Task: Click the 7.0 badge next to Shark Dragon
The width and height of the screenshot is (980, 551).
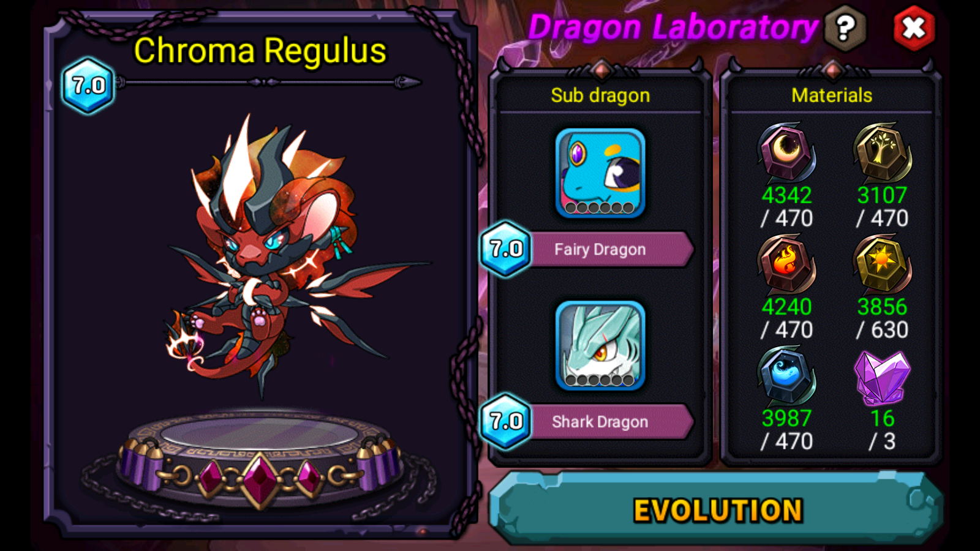Action: 506,422
